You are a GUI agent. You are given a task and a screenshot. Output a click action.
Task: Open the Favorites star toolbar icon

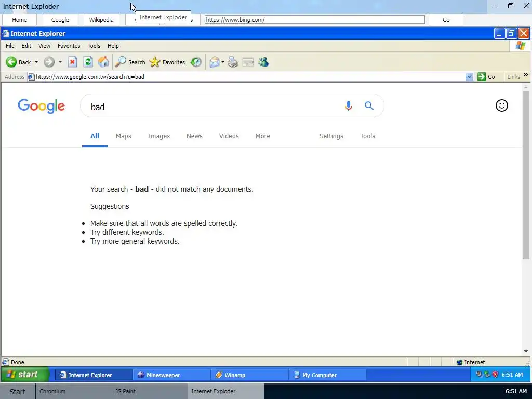point(155,62)
